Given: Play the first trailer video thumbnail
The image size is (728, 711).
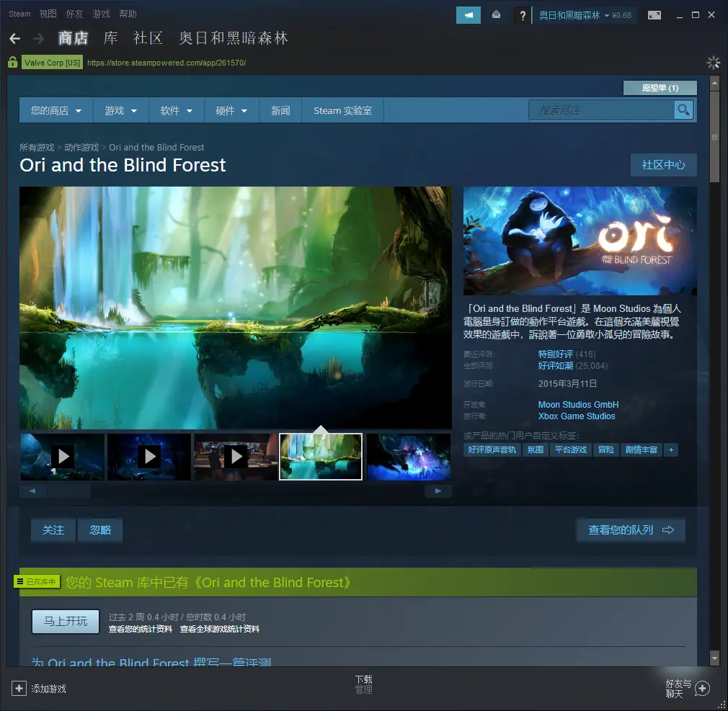Looking at the screenshot, I should coord(63,457).
